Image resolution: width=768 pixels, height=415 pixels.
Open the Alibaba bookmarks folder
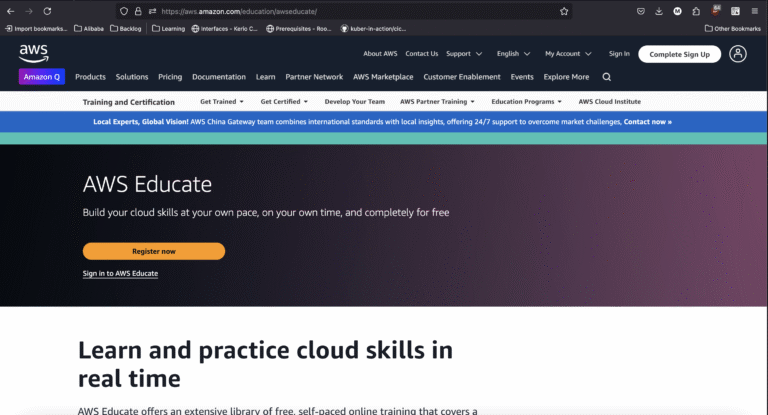click(89, 29)
